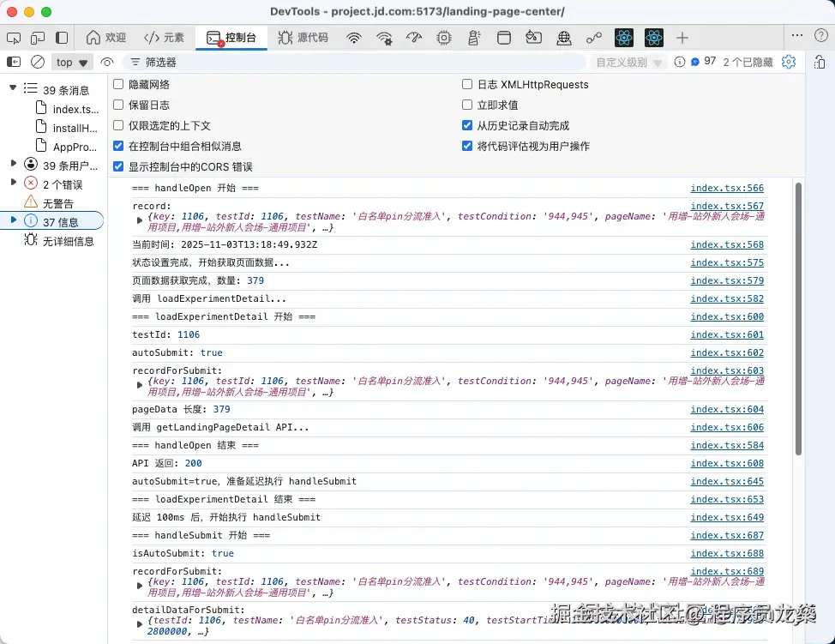The height and width of the screenshot is (644, 835).
Task: Open Network conditions (wifi with gear icon)
Action: click(x=384, y=38)
